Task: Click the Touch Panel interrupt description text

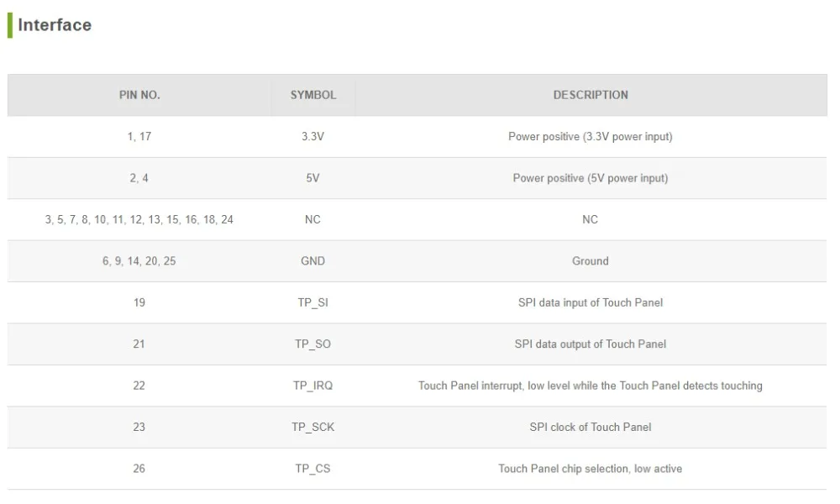Action: 591,386
